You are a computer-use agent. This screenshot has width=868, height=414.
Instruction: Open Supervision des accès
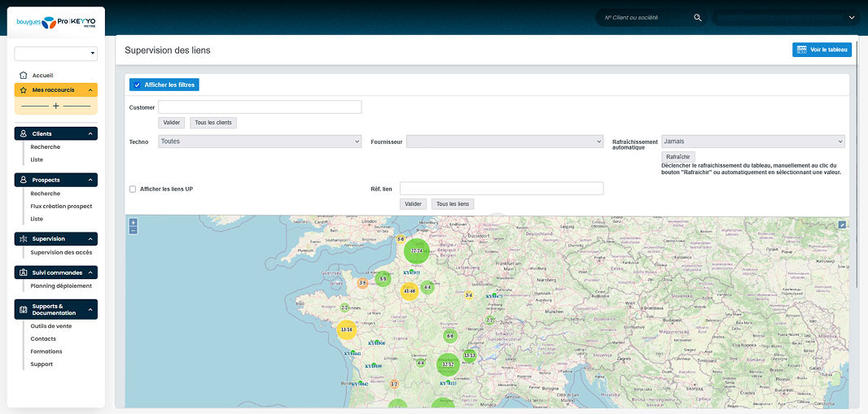[61, 253]
